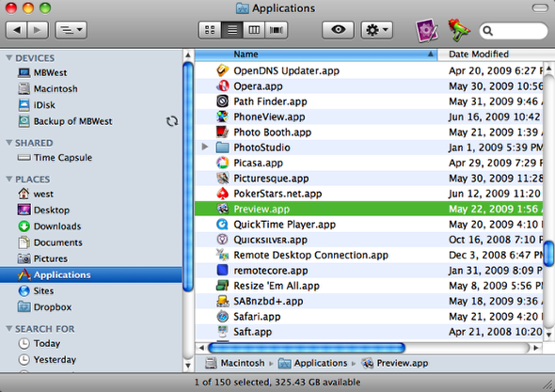Switch to Cover Flow view
This screenshot has width=555, height=392.
(x=276, y=30)
